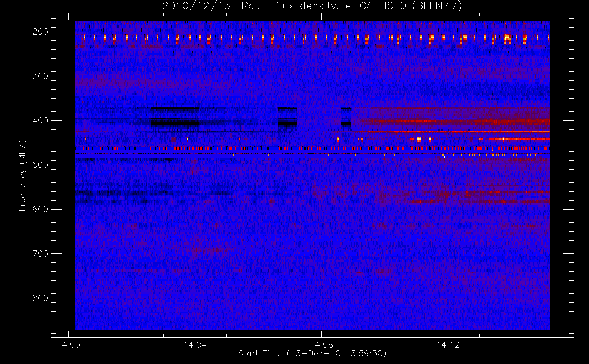The width and height of the screenshot is (589, 364).
Task: Pick the 500 frequency tick label
Action: 40,165
